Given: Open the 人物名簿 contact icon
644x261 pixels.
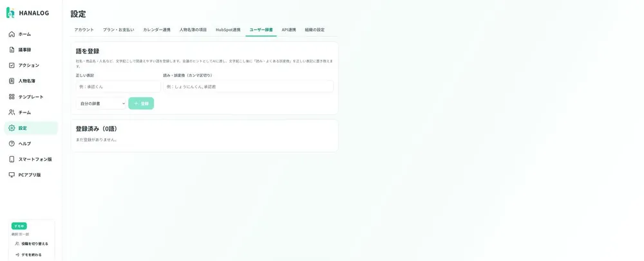Looking at the screenshot, I should pyautogui.click(x=12, y=81).
